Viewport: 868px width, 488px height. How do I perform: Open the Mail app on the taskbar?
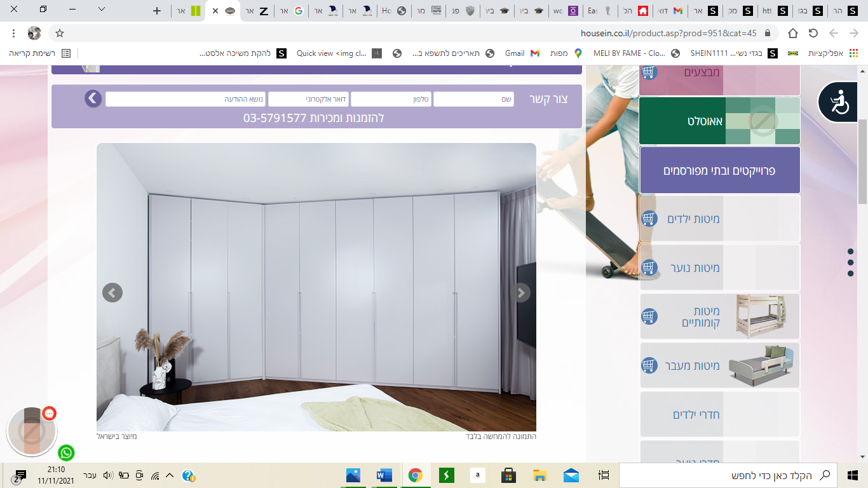click(571, 475)
